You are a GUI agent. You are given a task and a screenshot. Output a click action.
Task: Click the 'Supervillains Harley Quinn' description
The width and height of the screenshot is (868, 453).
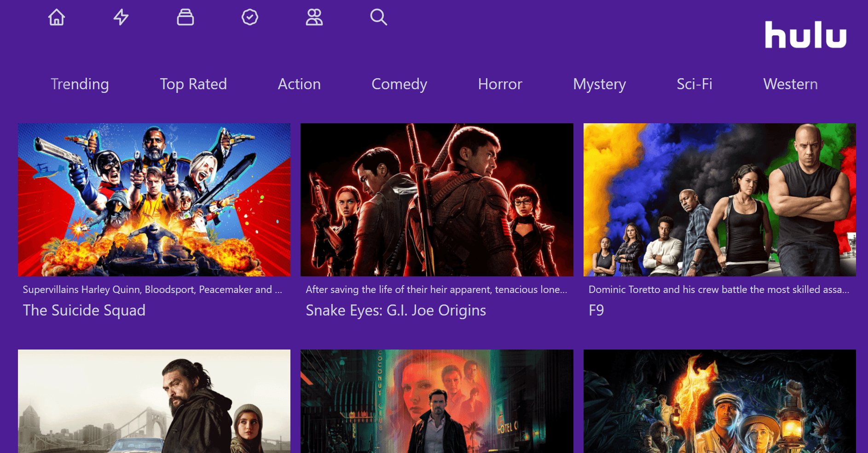pyautogui.click(x=152, y=290)
